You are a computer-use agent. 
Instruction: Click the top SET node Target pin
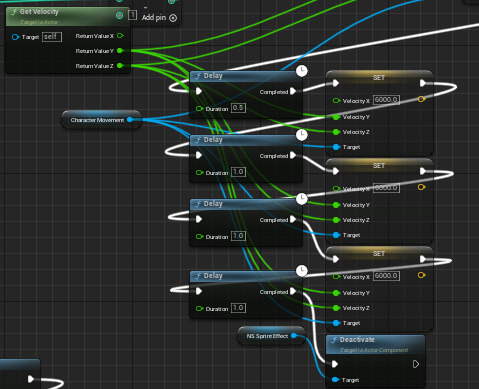[336, 147]
